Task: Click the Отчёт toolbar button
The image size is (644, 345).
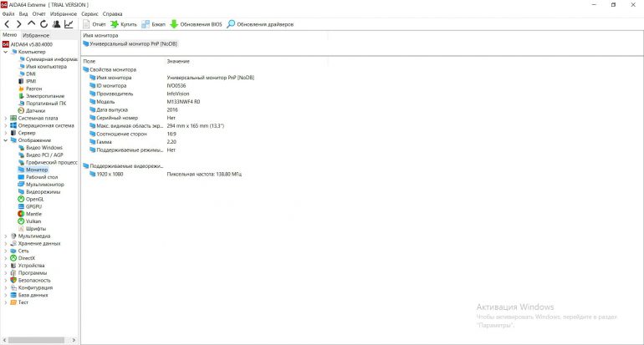Action: (x=94, y=24)
